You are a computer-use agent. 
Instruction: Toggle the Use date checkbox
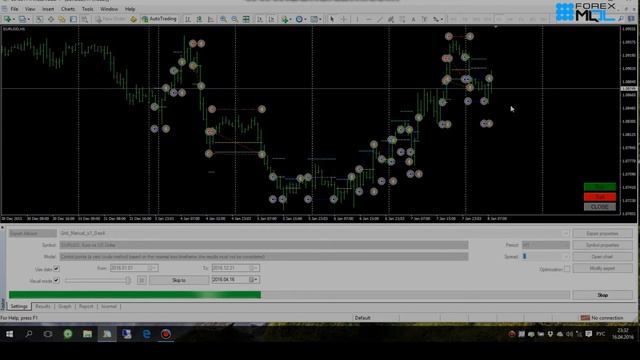(x=56, y=269)
